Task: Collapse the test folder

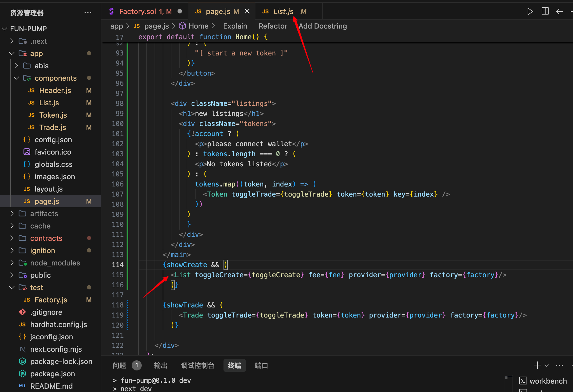Action: (12, 288)
